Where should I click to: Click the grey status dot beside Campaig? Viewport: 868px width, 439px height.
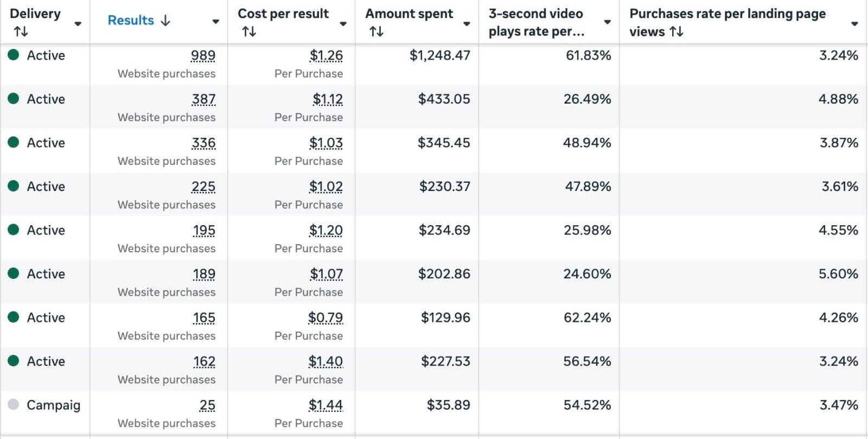pos(14,404)
